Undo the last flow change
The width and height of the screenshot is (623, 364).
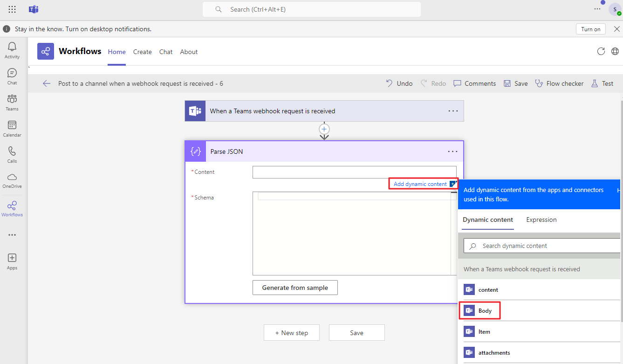click(399, 83)
